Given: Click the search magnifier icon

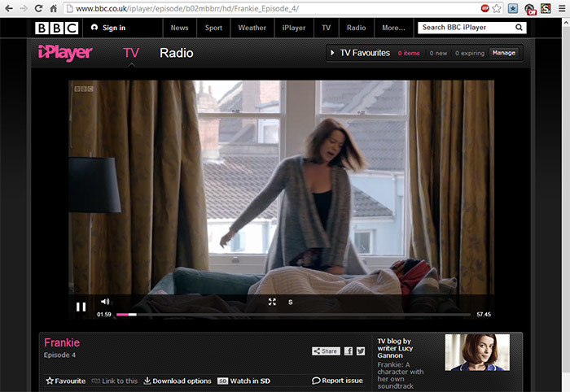Looking at the screenshot, I should (x=520, y=28).
